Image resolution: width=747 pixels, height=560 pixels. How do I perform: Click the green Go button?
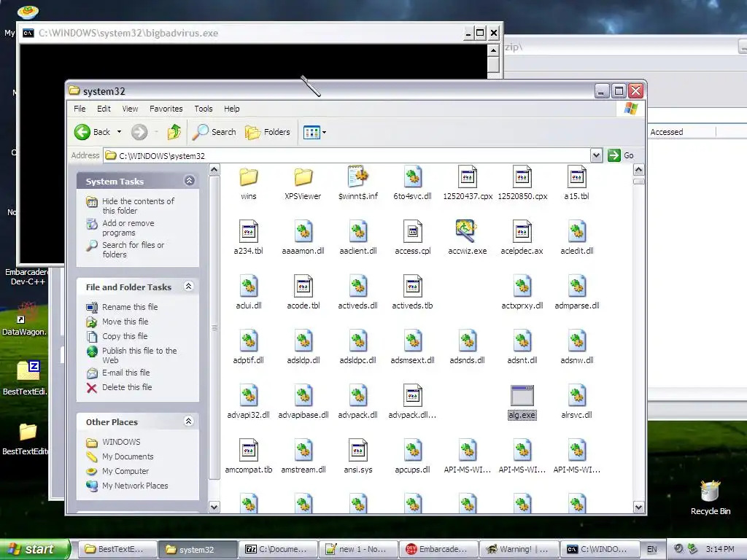[x=621, y=155]
